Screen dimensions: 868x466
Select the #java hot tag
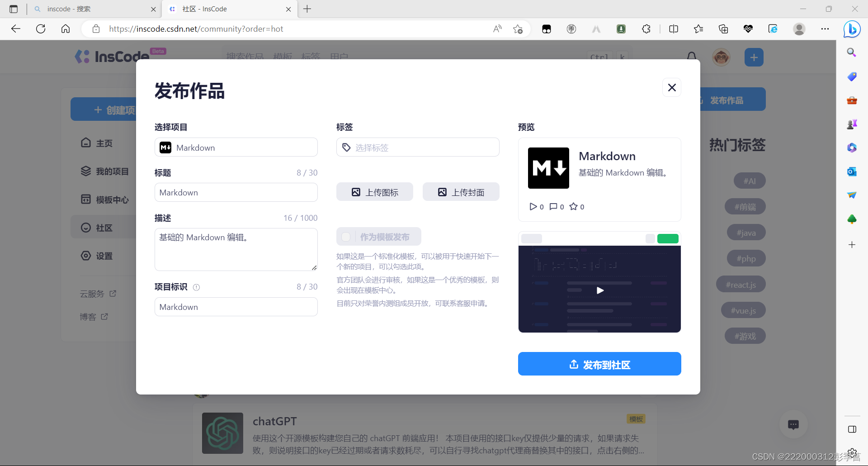pos(746,233)
